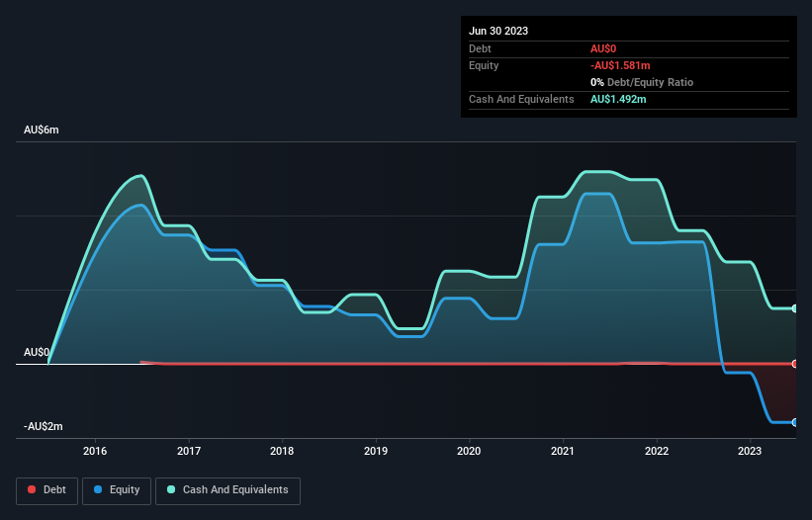Toggle the Debt series in legend
Viewport: 812px width, 520px height.
pos(46,490)
